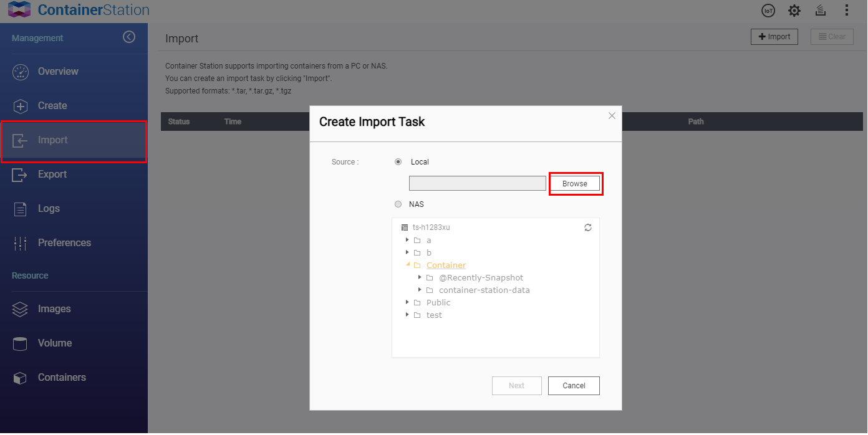The width and height of the screenshot is (868, 435).
Task: Click the local file path field
Action: pyautogui.click(x=477, y=183)
